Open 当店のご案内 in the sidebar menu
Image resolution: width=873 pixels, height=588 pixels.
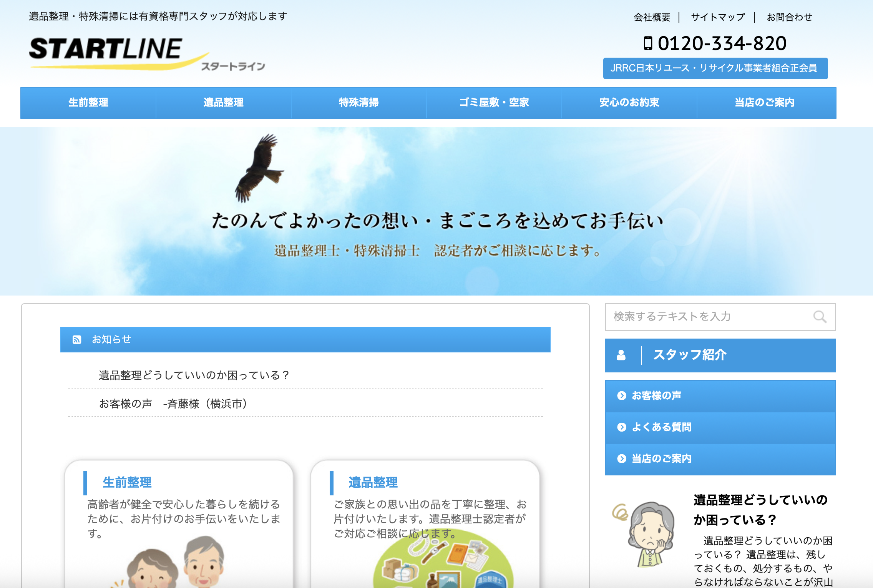[720, 459]
